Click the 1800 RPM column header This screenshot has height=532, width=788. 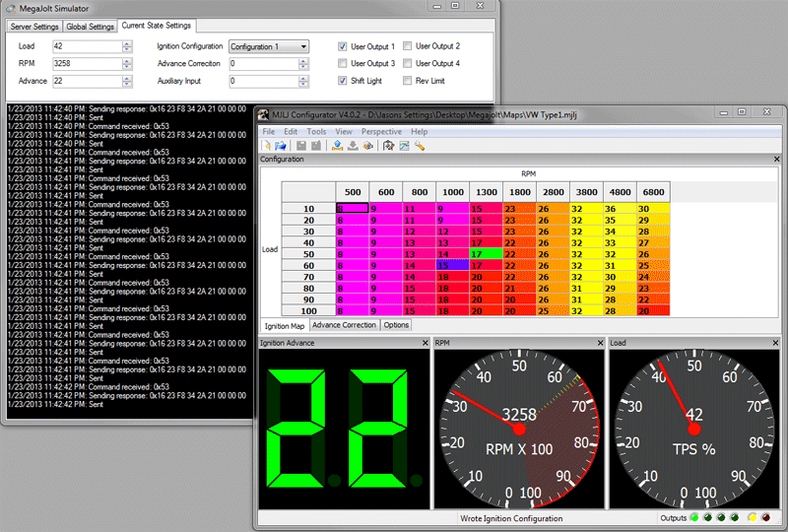pyautogui.click(x=520, y=192)
